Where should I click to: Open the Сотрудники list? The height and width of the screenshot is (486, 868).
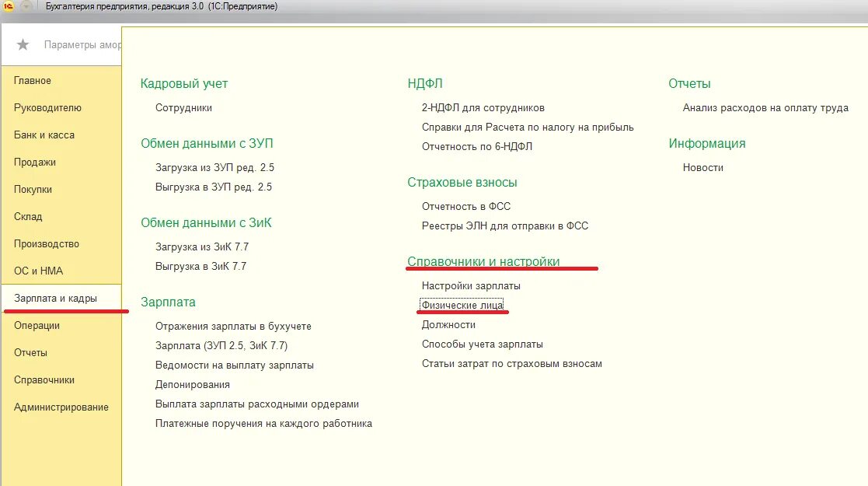click(184, 107)
